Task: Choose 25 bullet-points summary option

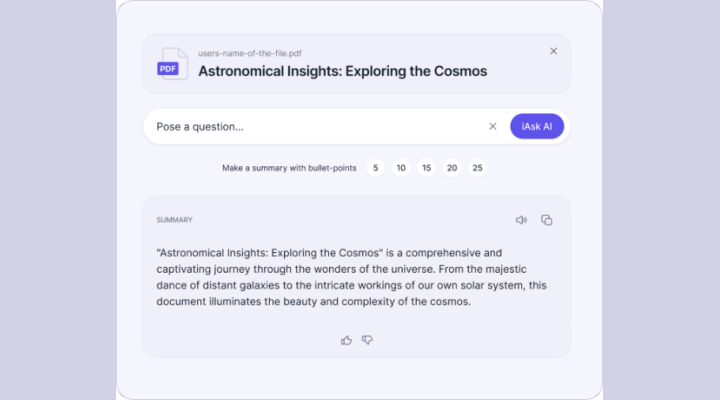Action: [478, 168]
